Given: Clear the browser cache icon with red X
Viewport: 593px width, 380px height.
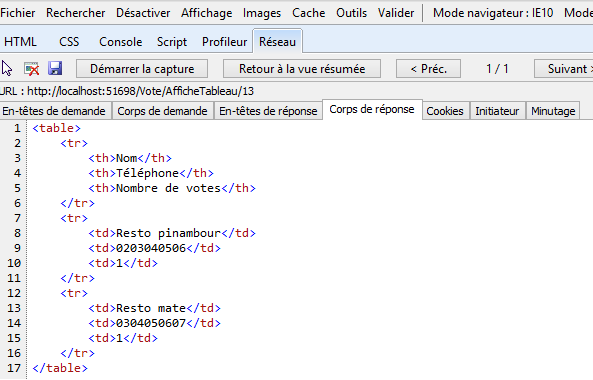Looking at the screenshot, I should pos(32,69).
